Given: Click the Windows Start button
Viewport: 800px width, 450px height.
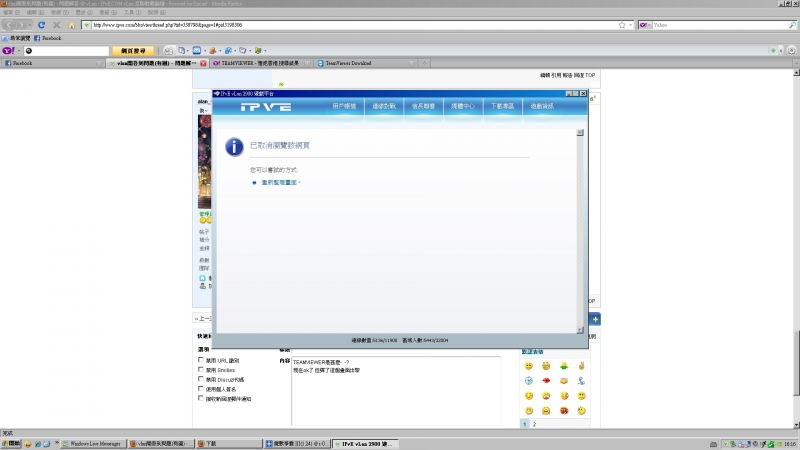Looking at the screenshot, I should coord(11,444).
